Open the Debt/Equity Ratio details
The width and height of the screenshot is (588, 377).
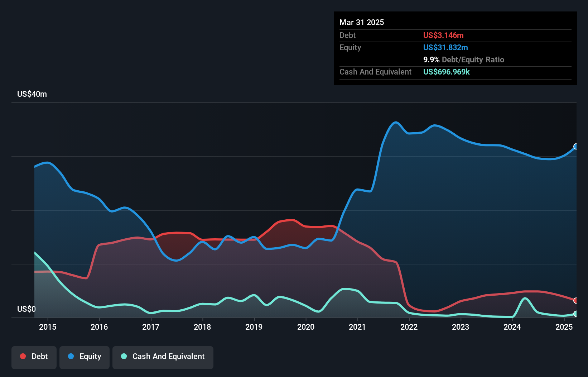[463, 59]
